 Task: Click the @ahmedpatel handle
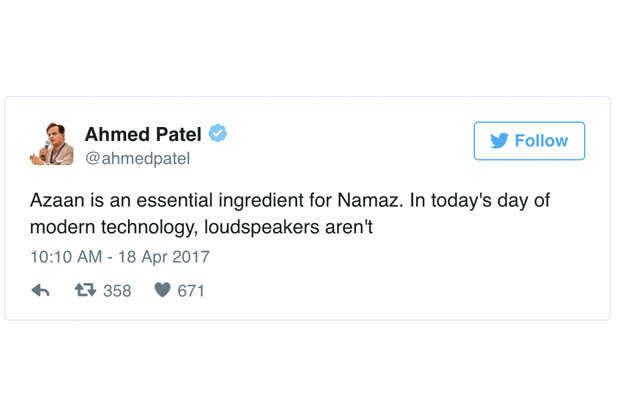[137, 159]
